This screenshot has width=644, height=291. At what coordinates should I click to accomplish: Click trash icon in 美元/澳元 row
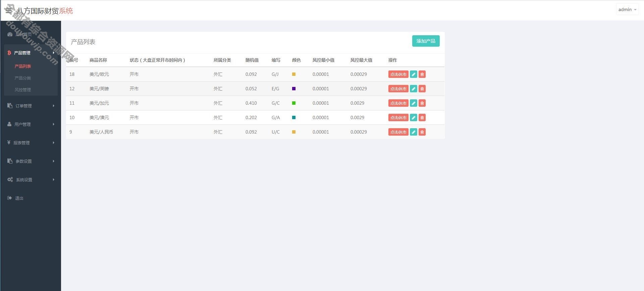(x=422, y=117)
